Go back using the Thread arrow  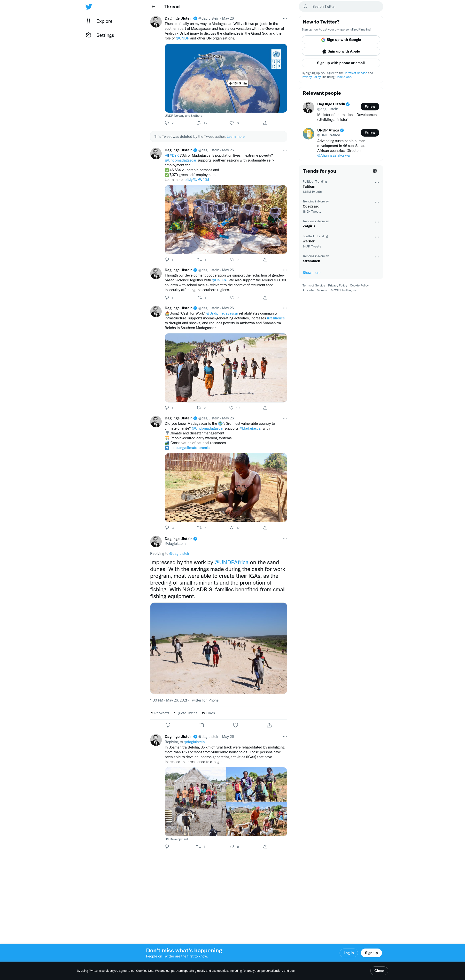[153, 7]
